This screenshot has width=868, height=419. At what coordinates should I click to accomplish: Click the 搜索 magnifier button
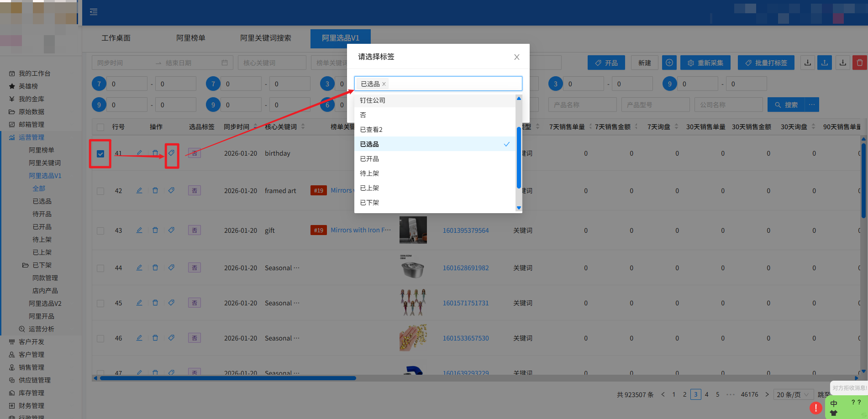click(786, 105)
